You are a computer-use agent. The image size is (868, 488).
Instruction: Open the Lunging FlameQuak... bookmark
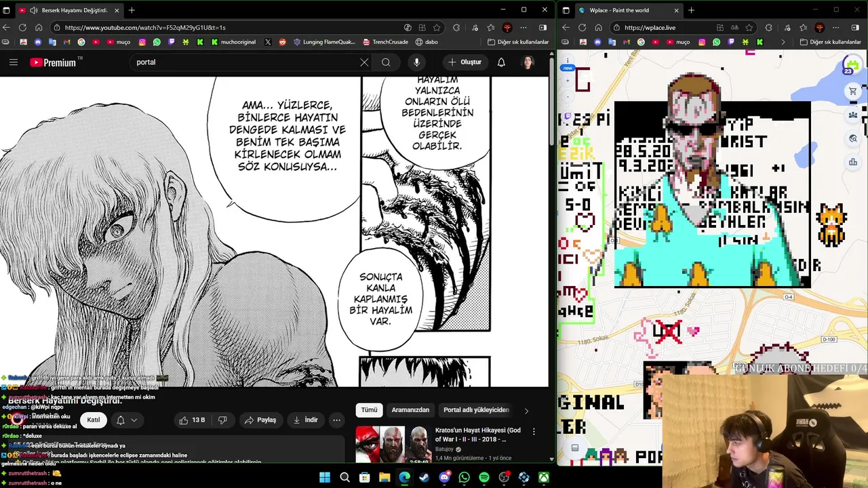click(324, 42)
